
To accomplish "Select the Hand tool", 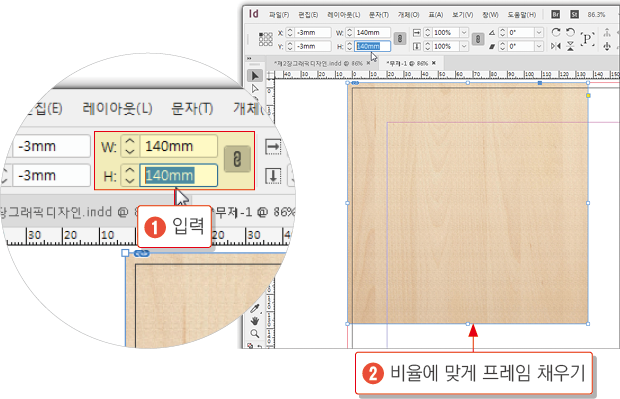I will tap(255, 321).
